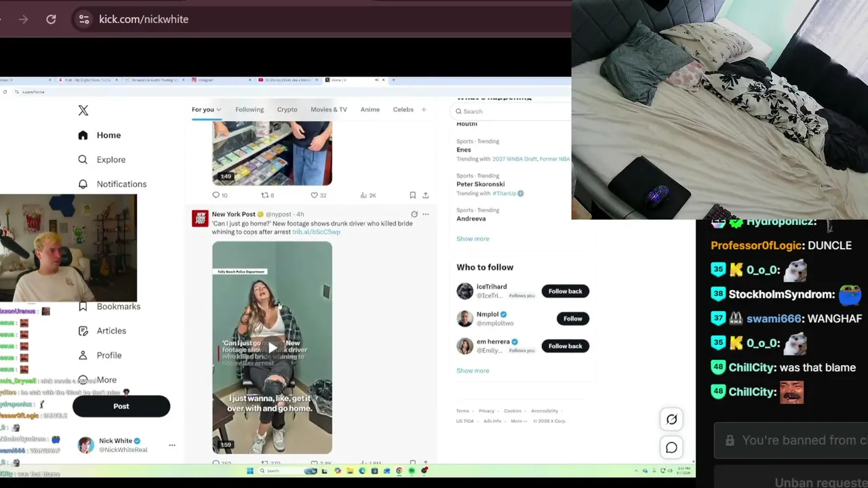Click the plus icon after Celebs tab
Viewport: 868px width, 488px height.
pyautogui.click(x=424, y=109)
